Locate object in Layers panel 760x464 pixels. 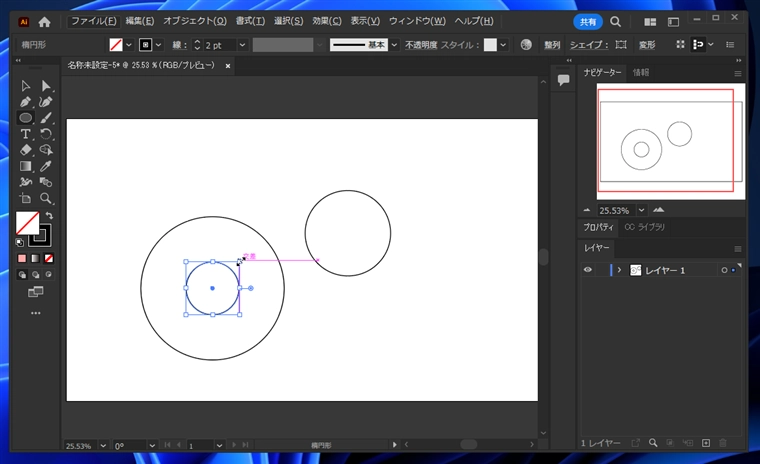[653, 443]
